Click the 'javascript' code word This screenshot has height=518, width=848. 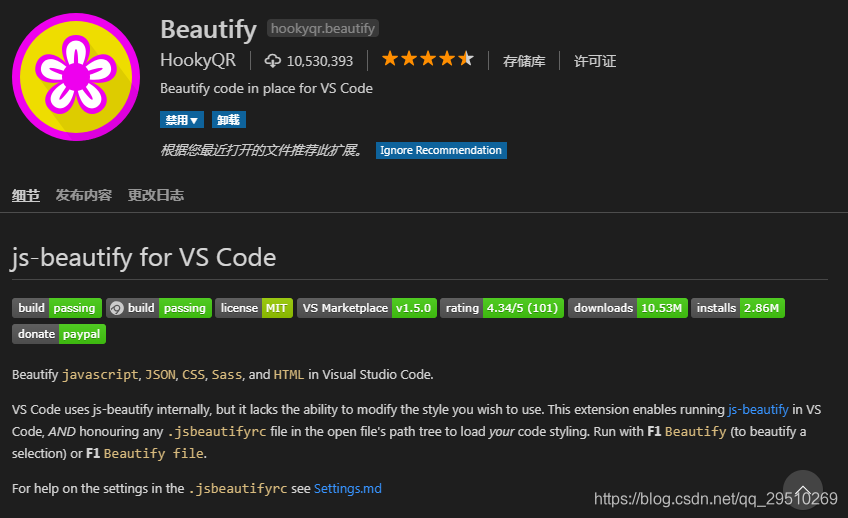100,375
